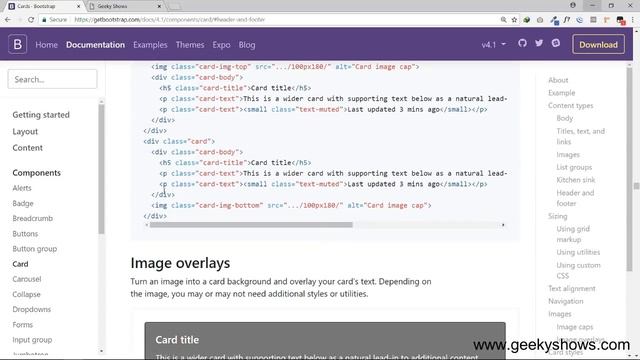Viewport: 640px width, 360px height.
Task: Click the browser back arrow
Action: (x=8, y=19)
